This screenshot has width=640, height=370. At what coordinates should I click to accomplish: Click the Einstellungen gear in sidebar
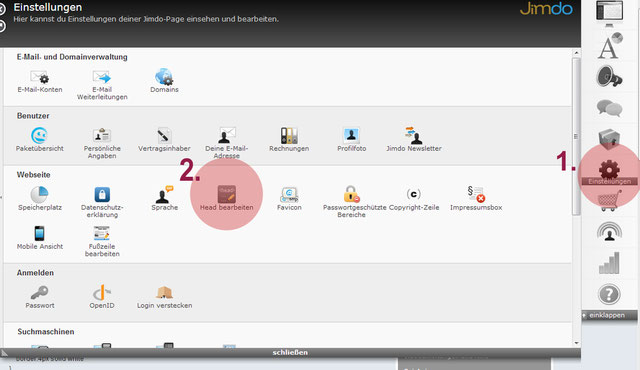click(x=609, y=172)
